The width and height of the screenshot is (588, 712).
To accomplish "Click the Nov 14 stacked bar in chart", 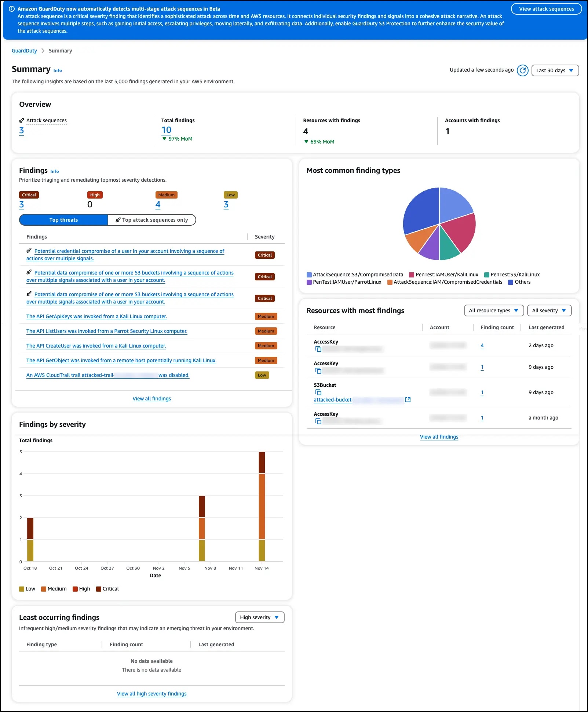I will point(262,506).
